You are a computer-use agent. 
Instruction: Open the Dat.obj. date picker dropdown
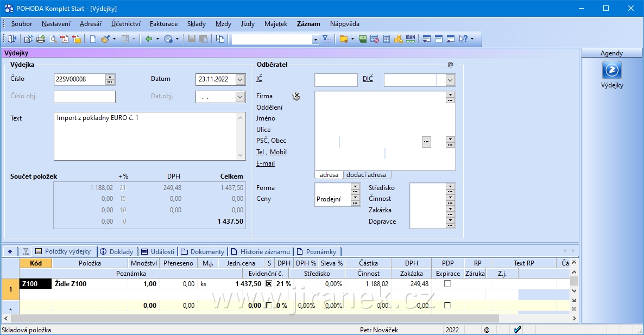[241, 97]
